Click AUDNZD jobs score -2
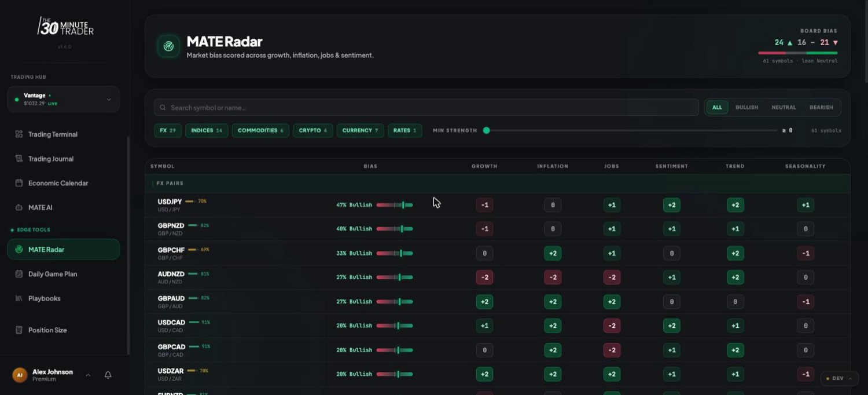This screenshot has width=868, height=395. click(612, 277)
